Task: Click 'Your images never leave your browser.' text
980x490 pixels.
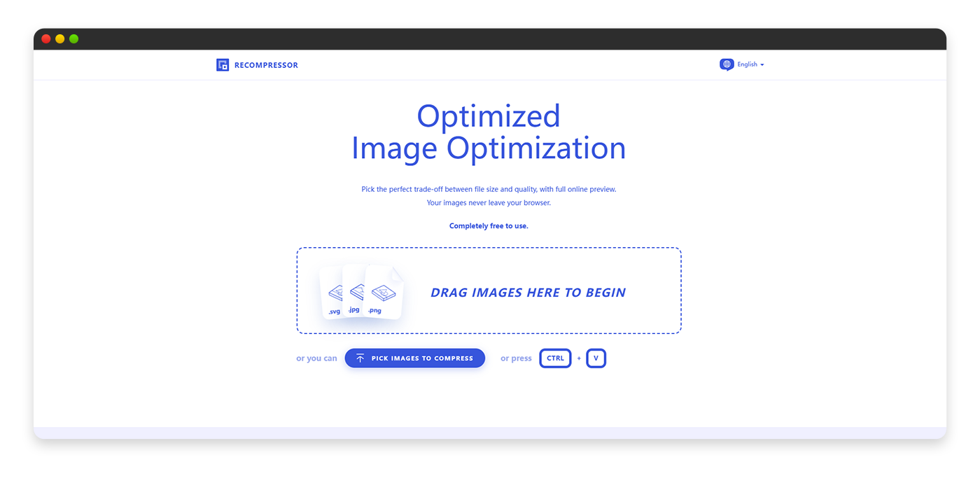Action: pos(489,203)
